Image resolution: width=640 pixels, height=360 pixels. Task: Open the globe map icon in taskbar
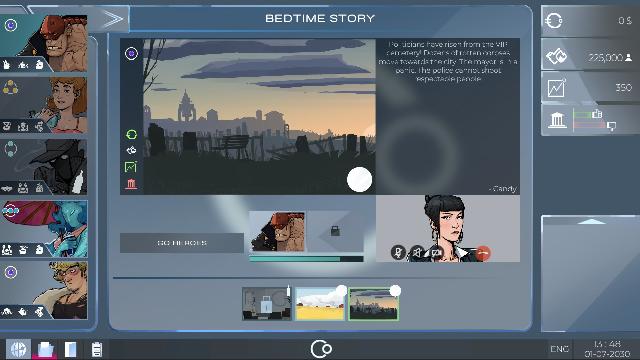pyautogui.click(x=18, y=349)
